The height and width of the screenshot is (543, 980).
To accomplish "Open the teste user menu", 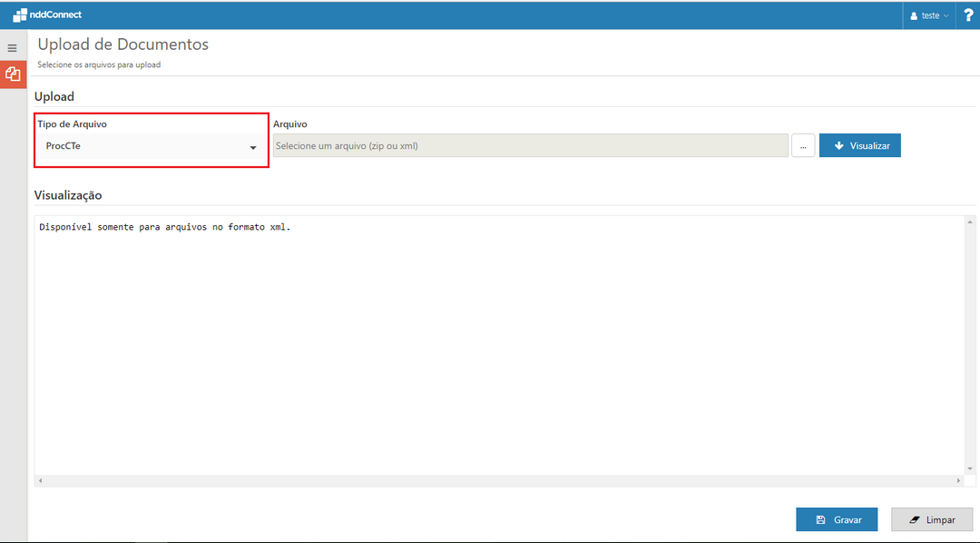I will [x=929, y=15].
